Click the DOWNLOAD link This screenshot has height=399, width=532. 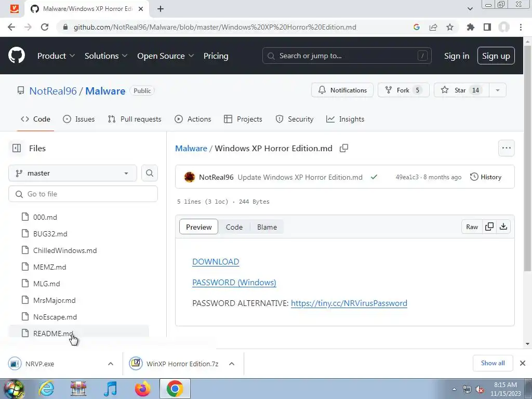(x=216, y=262)
